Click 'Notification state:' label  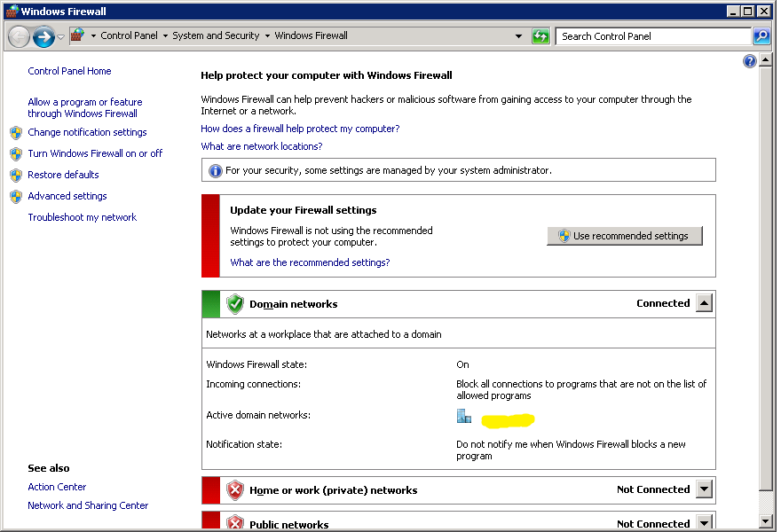click(244, 444)
